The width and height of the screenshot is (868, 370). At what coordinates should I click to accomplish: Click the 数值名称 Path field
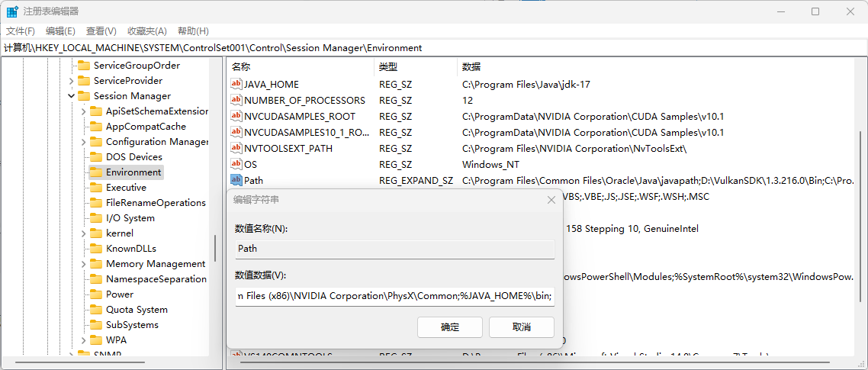click(x=394, y=249)
